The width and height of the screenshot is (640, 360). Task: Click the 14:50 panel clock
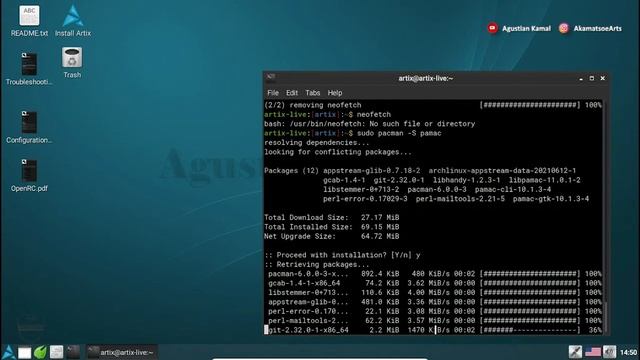[x=629, y=352]
